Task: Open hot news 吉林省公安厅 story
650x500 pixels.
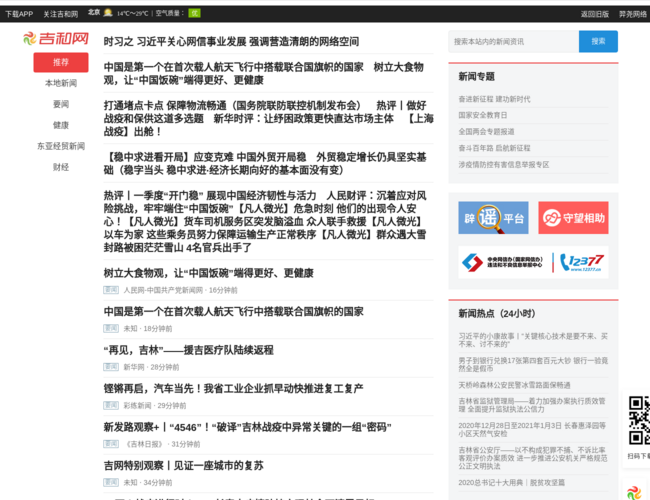Action: click(x=533, y=458)
